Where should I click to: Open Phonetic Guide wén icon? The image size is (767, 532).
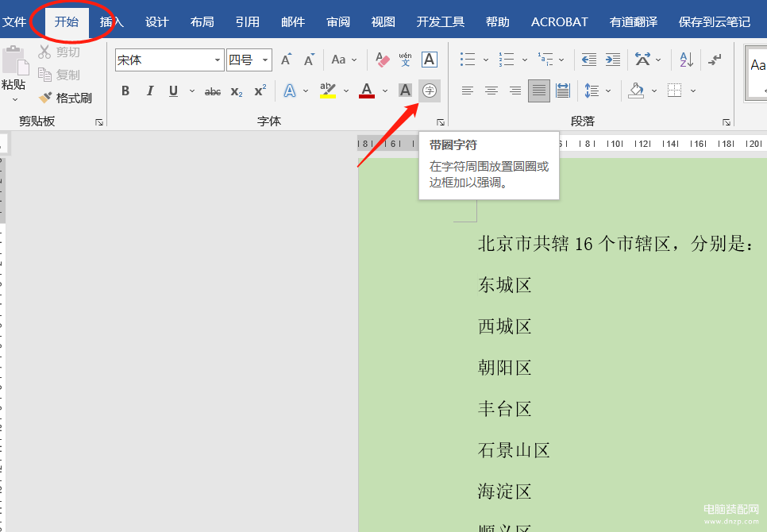pos(406,60)
